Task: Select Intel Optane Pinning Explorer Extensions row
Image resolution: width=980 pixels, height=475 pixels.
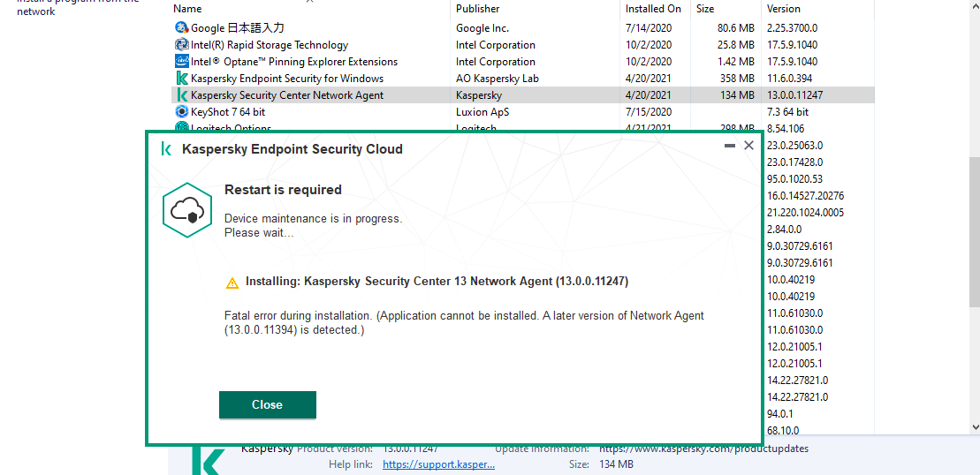Action: [x=522, y=61]
